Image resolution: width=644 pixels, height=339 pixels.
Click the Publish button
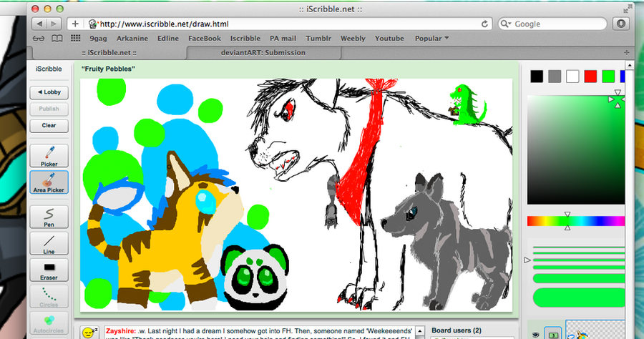click(49, 109)
